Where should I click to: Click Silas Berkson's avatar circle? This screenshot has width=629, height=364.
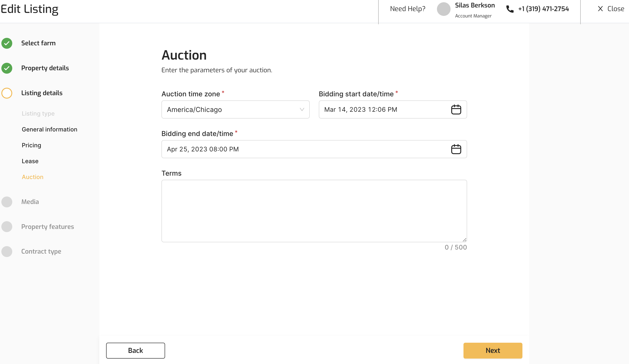443,9
